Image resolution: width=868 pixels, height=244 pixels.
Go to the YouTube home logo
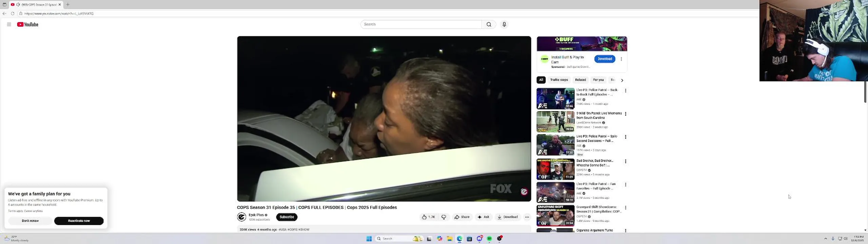[x=27, y=24]
